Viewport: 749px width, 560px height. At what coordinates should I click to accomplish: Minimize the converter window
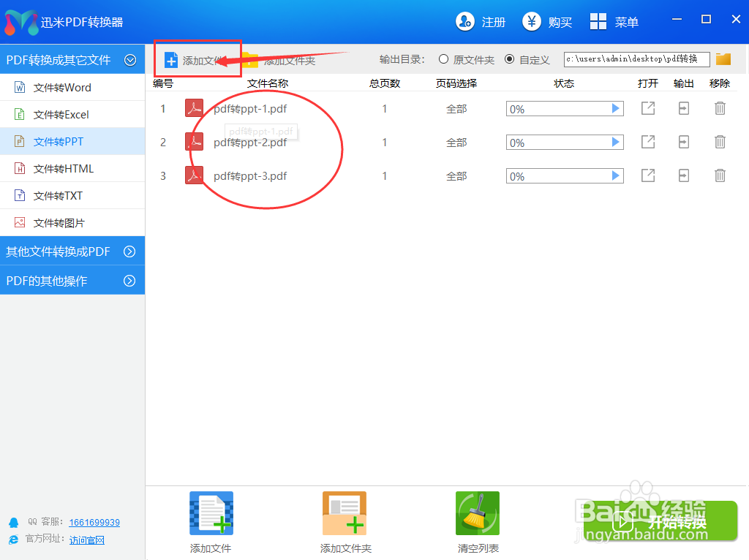(677, 19)
